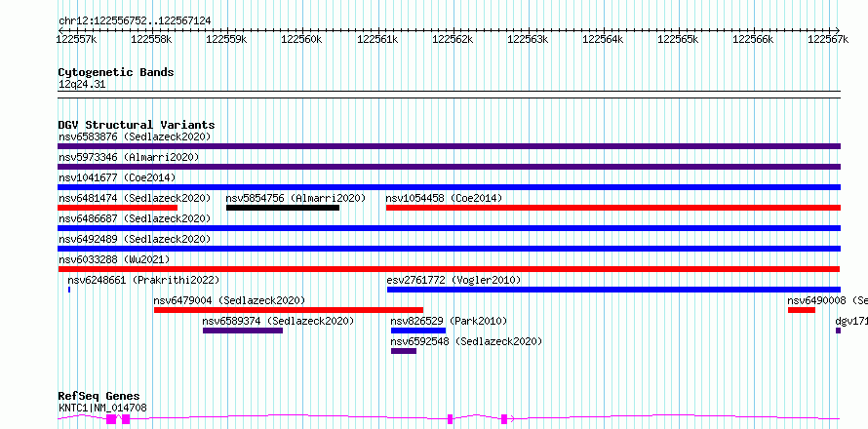
Task: Select the purple nsv6583876 variant bar
Action: (x=449, y=146)
